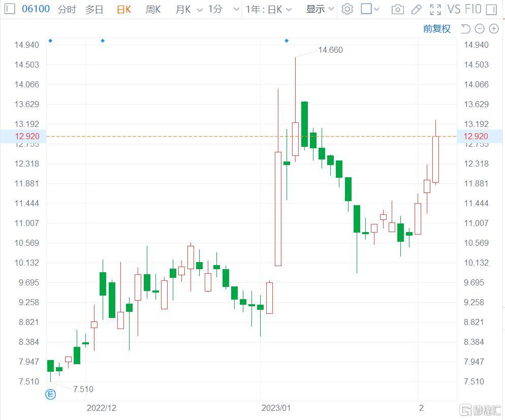Click the 2022/12 date axis label

(x=102, y=408)
